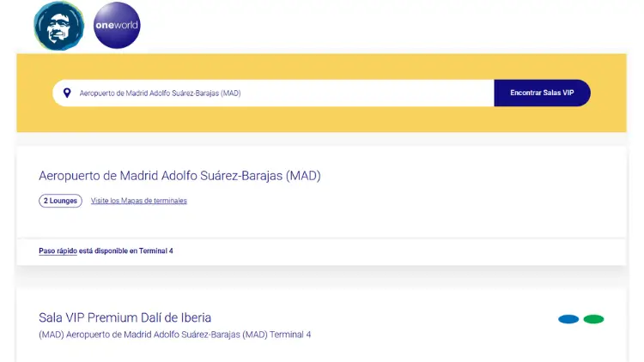Select the green oval badge for Dalí lounge
The width and height of the screenshot is (644, 362).
[x=593, y=319]
